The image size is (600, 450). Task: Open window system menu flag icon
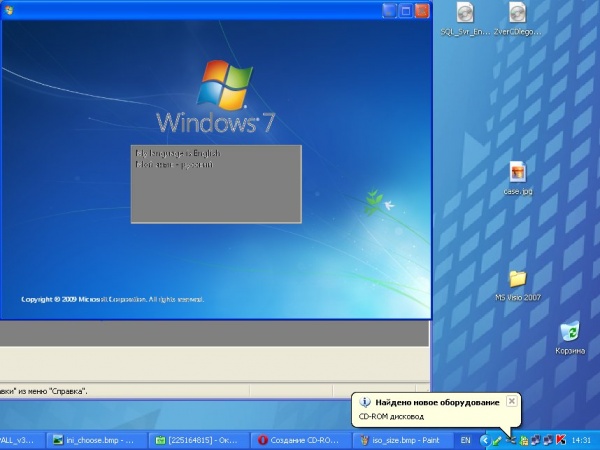[x=8, y=10]
